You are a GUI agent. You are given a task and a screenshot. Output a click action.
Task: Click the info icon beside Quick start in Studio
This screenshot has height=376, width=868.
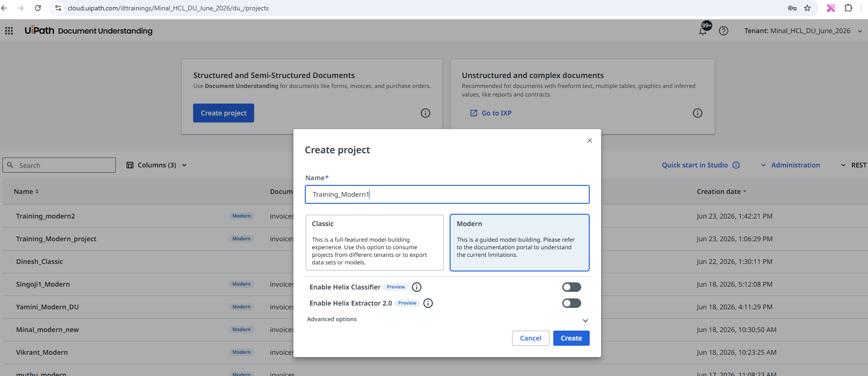736,165
